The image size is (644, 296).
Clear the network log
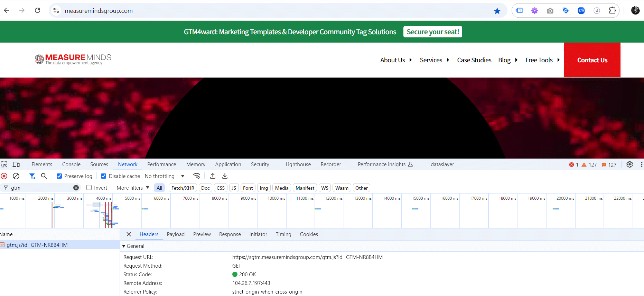16,176
